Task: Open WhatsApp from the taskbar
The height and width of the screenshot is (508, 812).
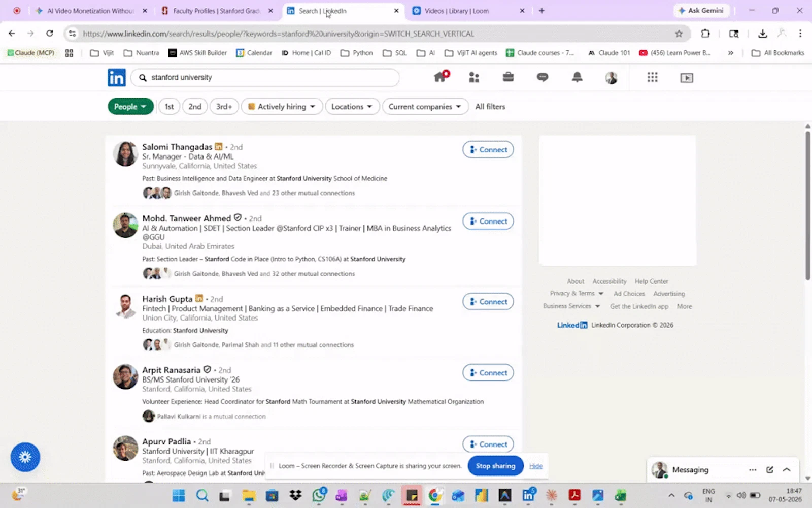Action: [319, 495]
